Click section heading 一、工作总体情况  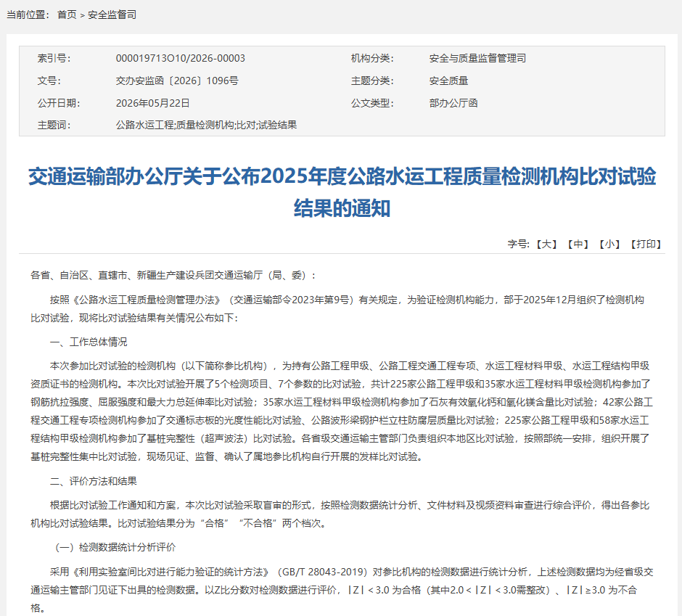pyautogui.click(x=89, y=342)
